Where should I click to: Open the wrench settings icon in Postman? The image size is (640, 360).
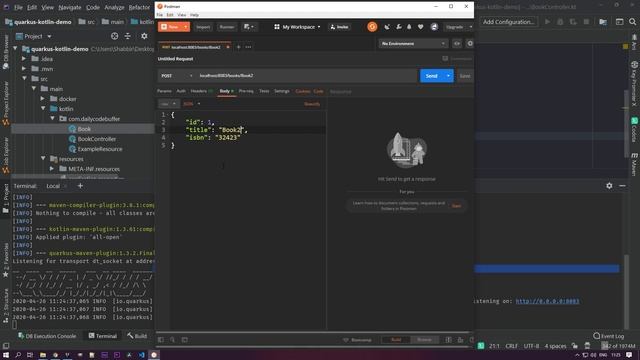point(398,27)
